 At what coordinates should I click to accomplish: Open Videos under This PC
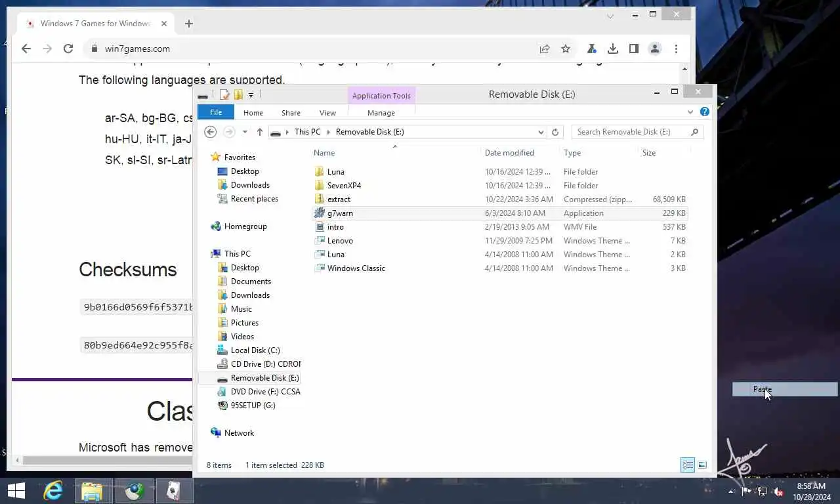242,337
